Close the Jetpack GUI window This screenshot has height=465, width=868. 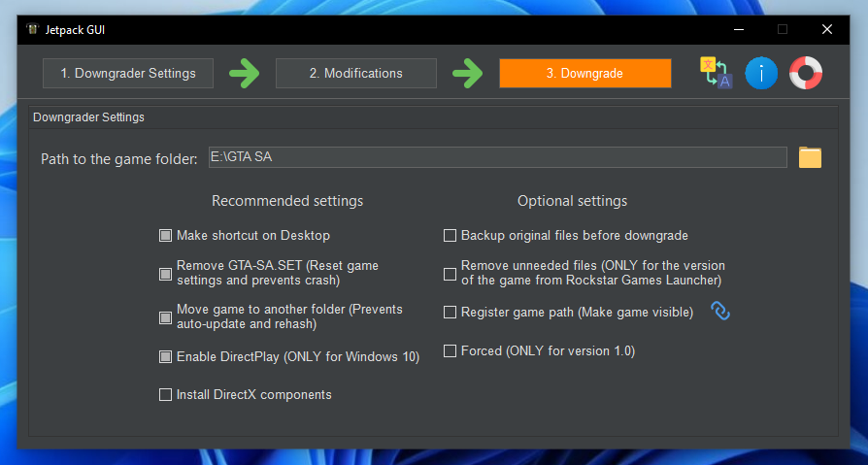pyautogui.click(x=827, y=29)
